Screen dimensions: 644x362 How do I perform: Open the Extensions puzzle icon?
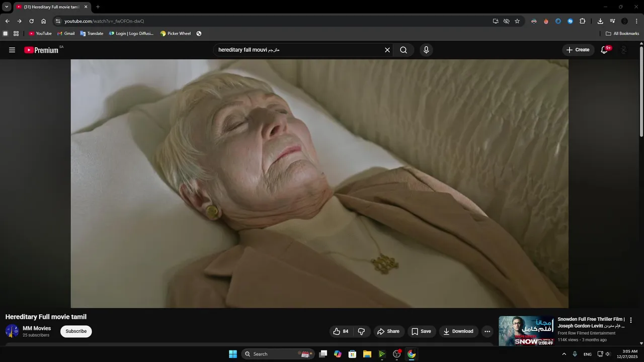click(x=582, y=21)
